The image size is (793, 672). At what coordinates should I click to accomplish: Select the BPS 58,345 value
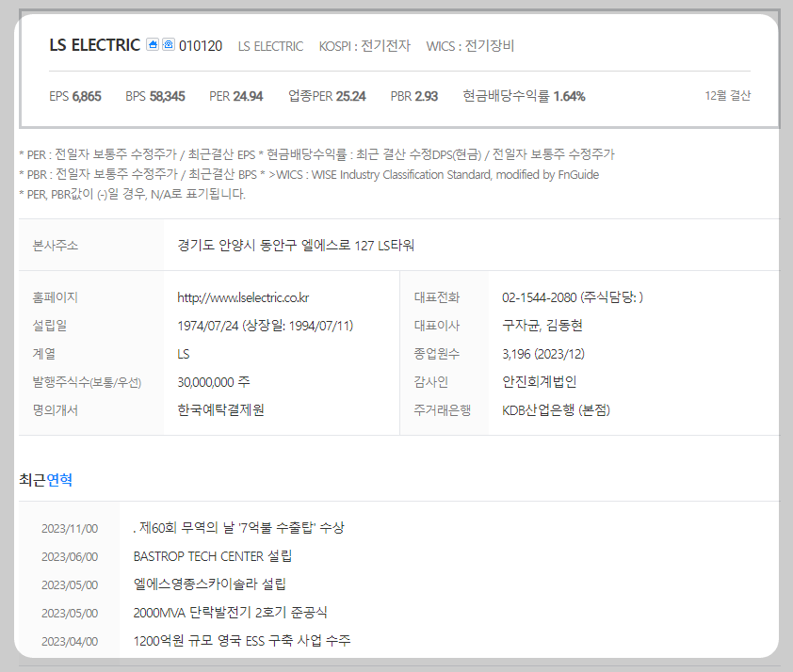[x=155, y=96]
